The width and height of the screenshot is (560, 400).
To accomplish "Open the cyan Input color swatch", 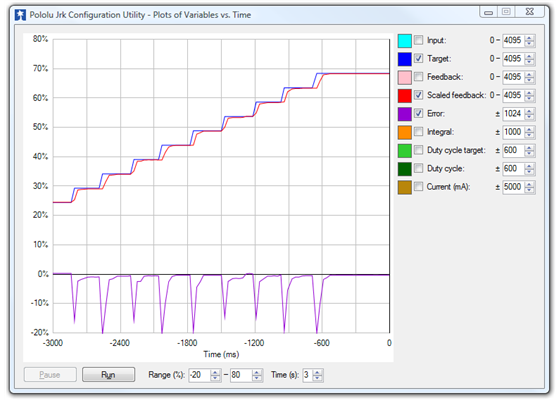I will (405, 41).
